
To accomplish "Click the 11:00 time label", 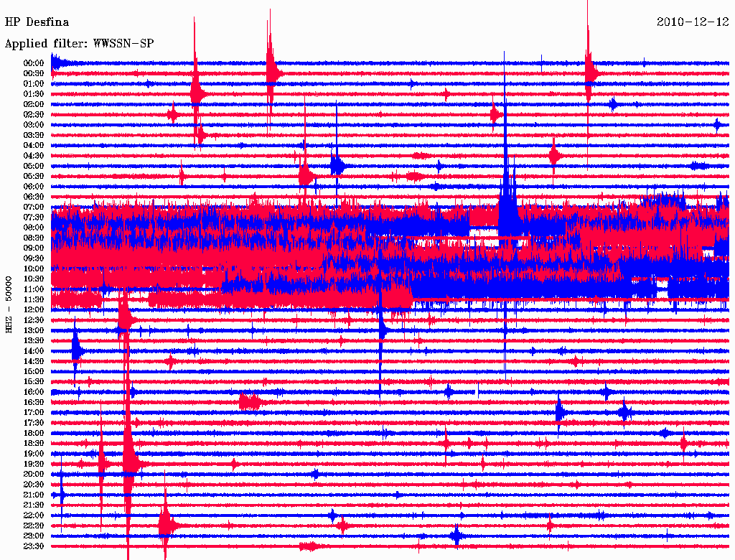I will pos(34,289).
